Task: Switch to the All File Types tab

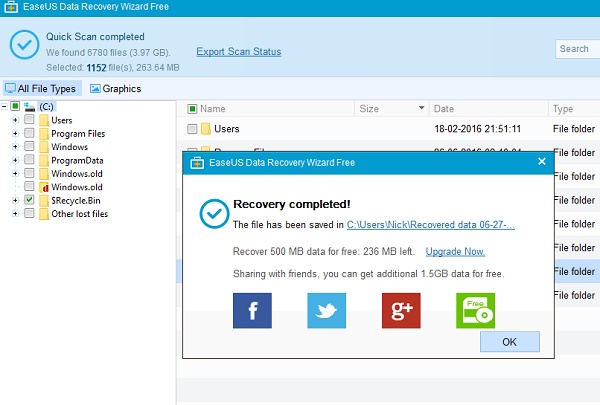Action: coord(41,88)
